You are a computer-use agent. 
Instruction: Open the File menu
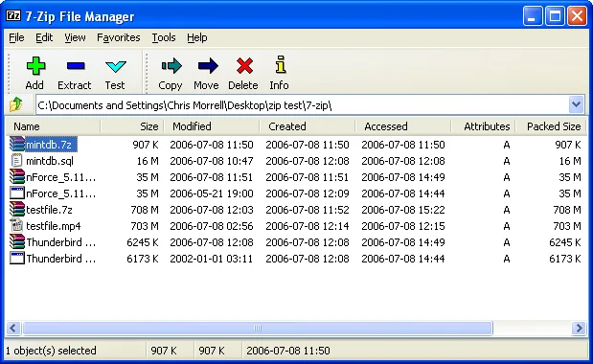16,37
